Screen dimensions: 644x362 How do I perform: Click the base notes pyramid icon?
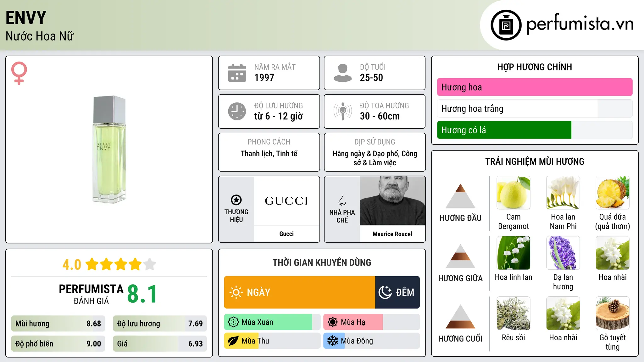coord(460,316)
